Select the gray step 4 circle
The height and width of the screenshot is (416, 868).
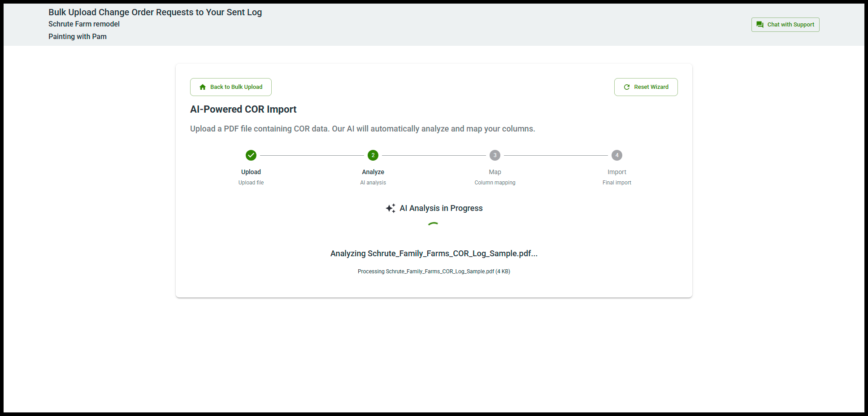pos(617,155)
